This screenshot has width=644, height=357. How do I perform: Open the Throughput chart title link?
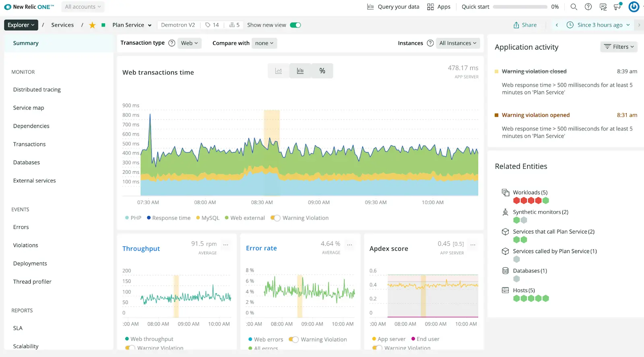click(x=141, y=249)
